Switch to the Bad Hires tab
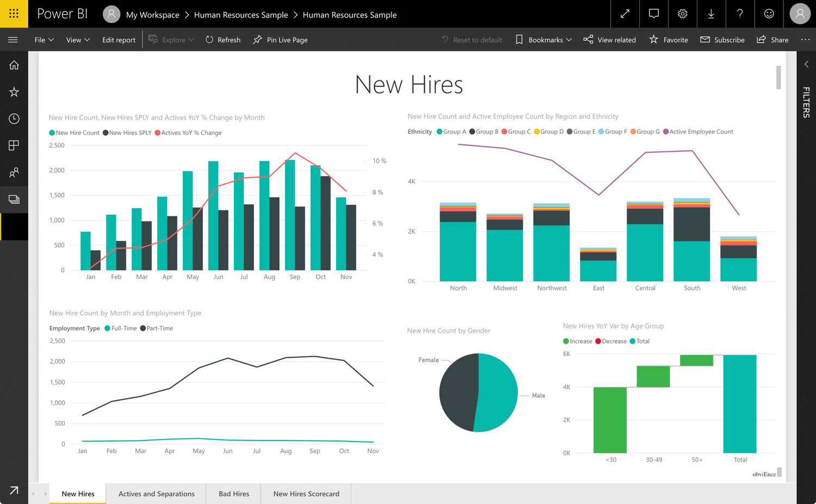Image resolution: width=816 pixels, height=504 pixels. click(234, 494)
